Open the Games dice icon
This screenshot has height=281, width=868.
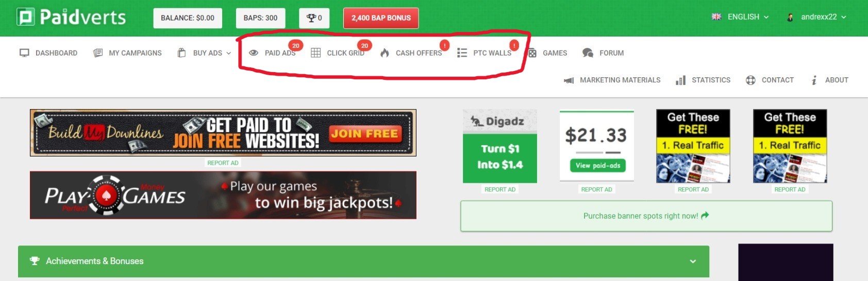point(532,53)
